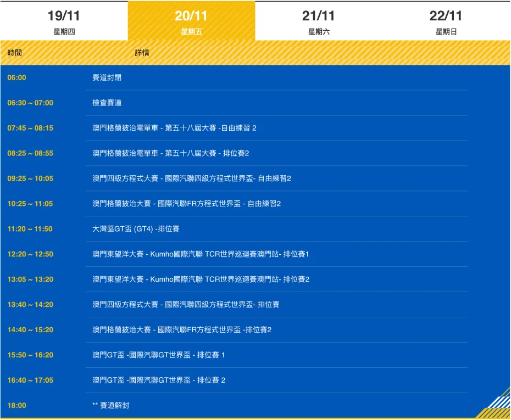Screen dimensions: 511x420
Task: Select the 10:25 ~ 11:05 time slot
Action: (x=30, y=204)
